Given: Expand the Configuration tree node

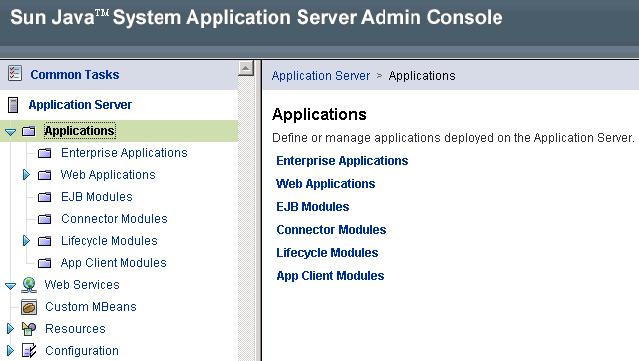Looking at the screenshot, I should click(10, 350).
